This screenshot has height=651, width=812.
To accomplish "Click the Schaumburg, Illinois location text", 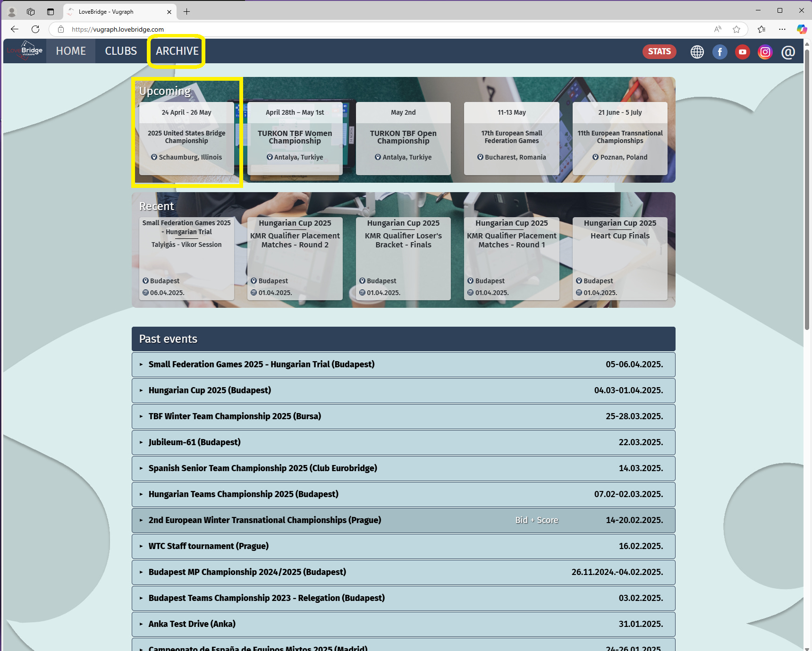I will [190, 157].
